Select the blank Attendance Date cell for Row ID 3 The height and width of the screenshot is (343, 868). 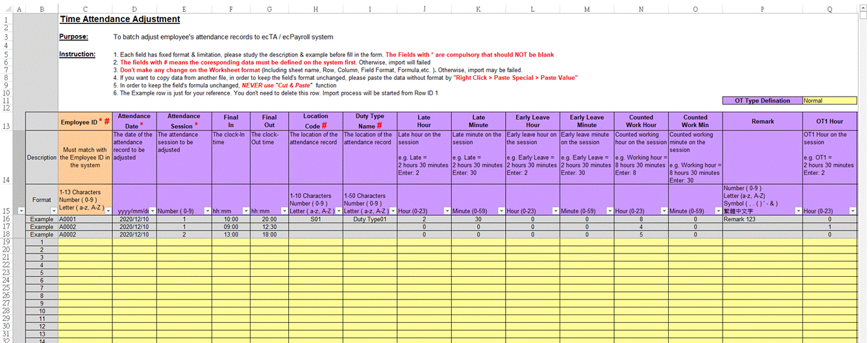134,257
